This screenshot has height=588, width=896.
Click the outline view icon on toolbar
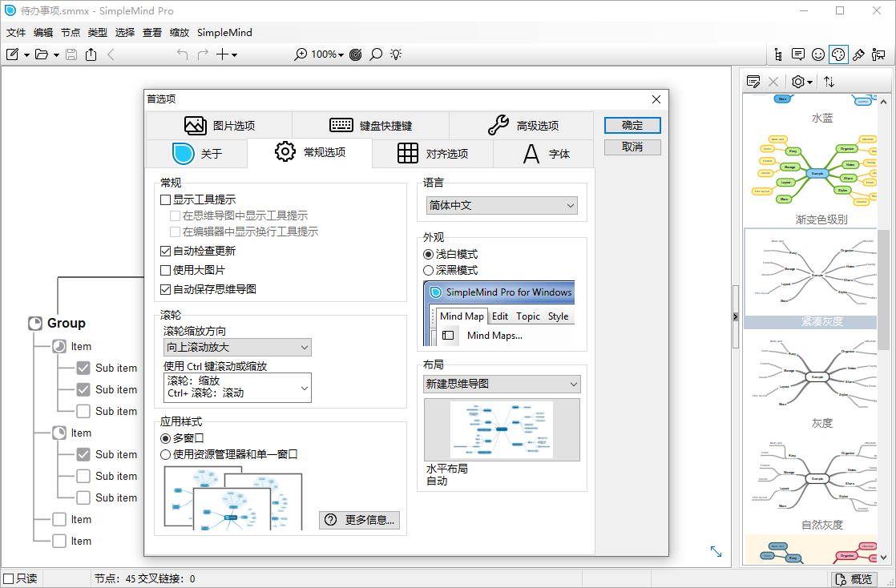click(778, 54)
